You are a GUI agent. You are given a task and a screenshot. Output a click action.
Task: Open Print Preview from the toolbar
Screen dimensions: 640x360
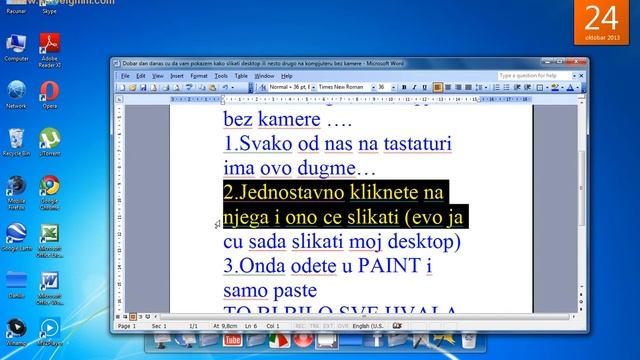pos(176,87)
